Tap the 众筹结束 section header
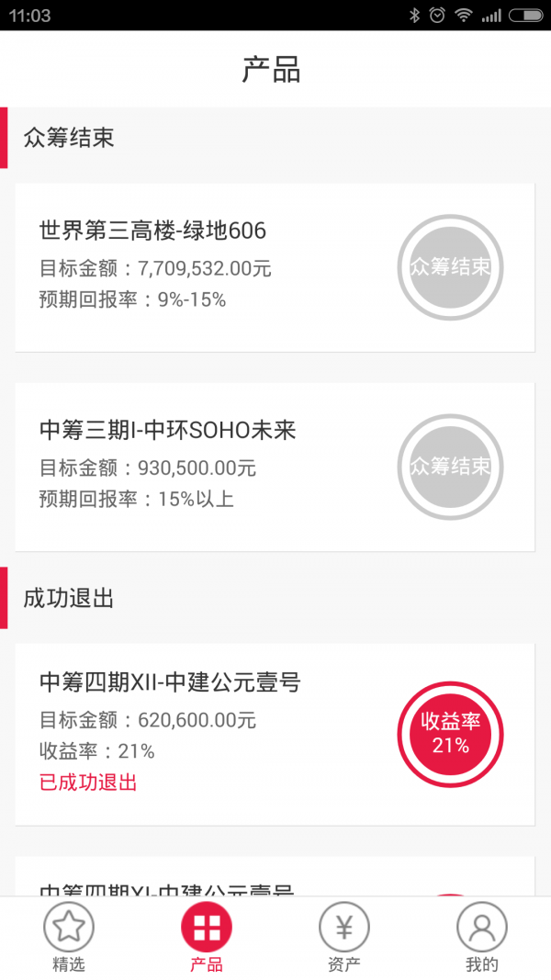Image resolution: width=551 pixels, height=980 pixels. [69, 138]
